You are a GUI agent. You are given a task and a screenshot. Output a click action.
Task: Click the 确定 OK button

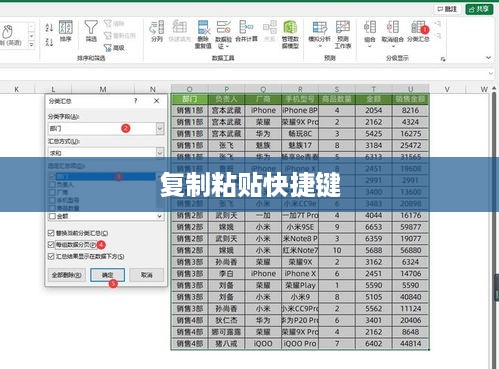107,275
